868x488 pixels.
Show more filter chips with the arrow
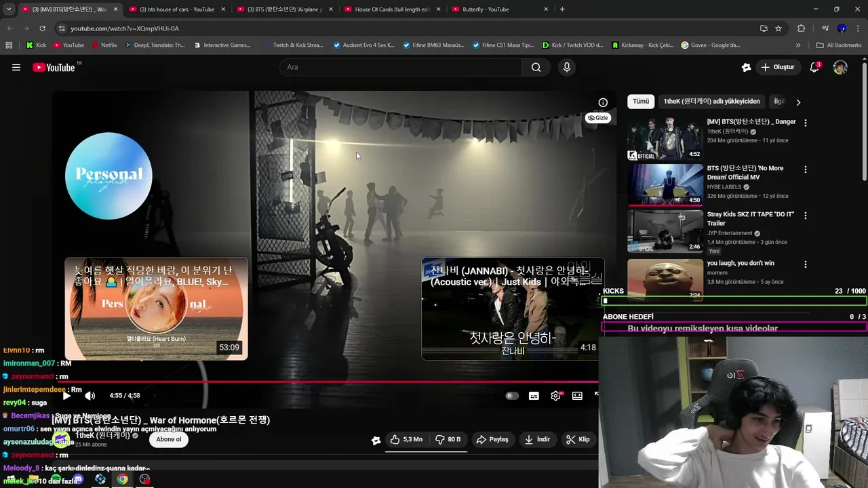point(798,102)
